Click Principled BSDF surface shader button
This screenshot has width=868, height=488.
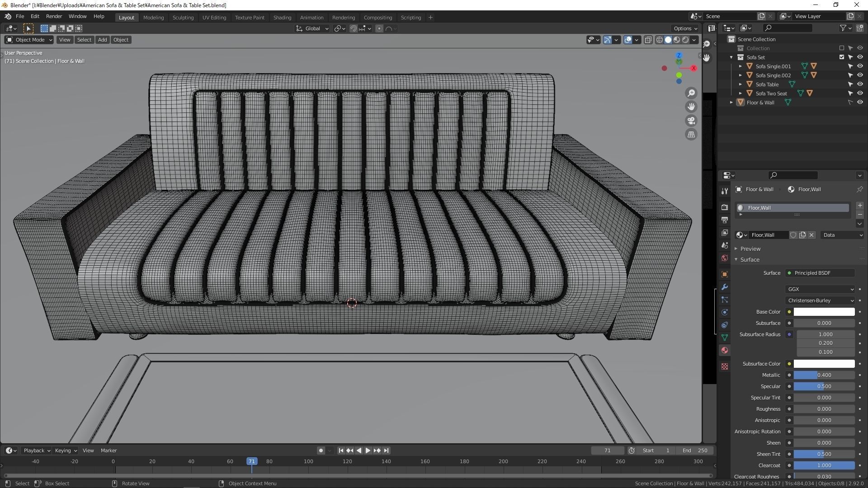pyautogui.click(x=820, y=273)
